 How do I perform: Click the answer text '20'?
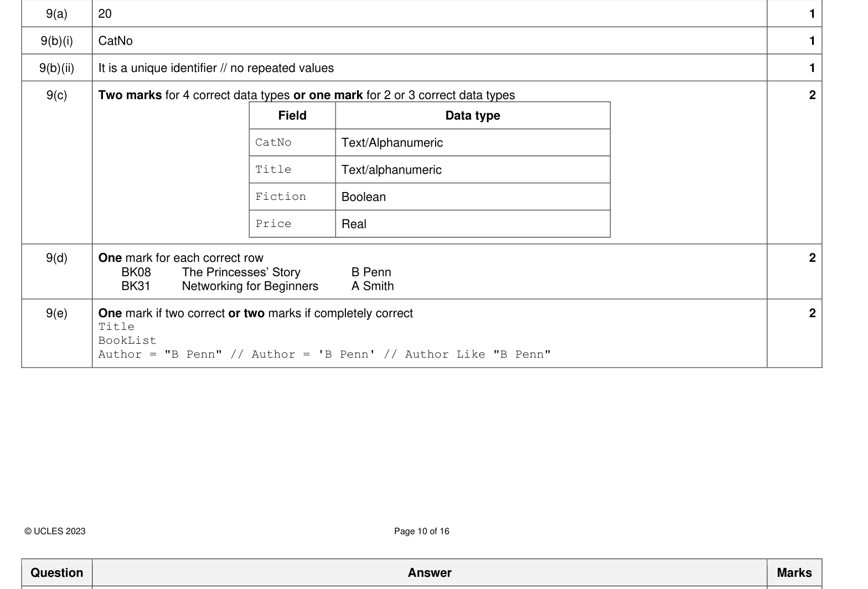(x=105, y=14)
